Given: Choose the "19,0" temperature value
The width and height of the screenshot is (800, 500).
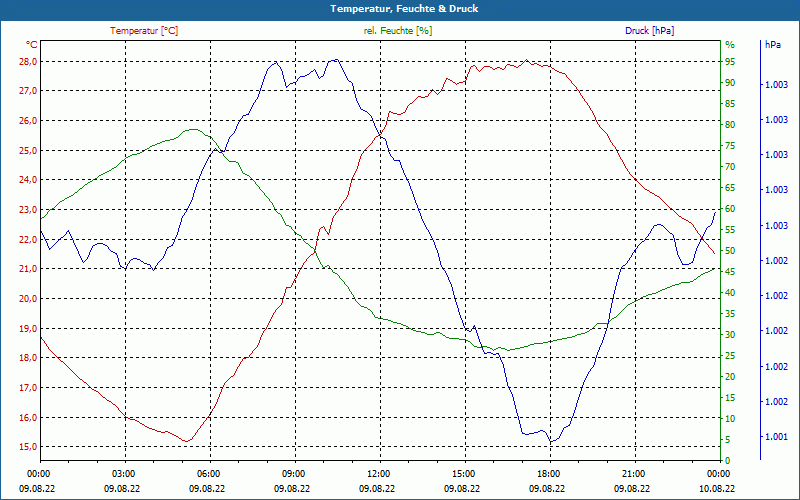Looking at the screenshot, I should click(x=28, y=329).
